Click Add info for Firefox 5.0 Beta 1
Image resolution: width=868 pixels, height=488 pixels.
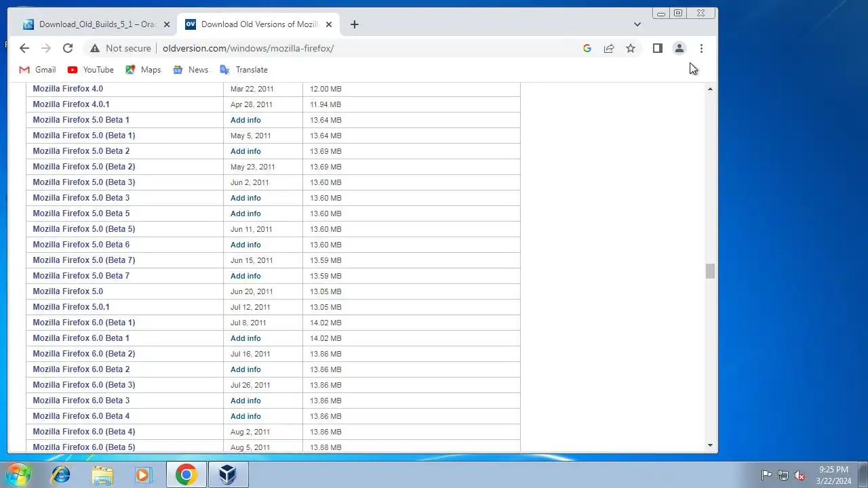245,120
